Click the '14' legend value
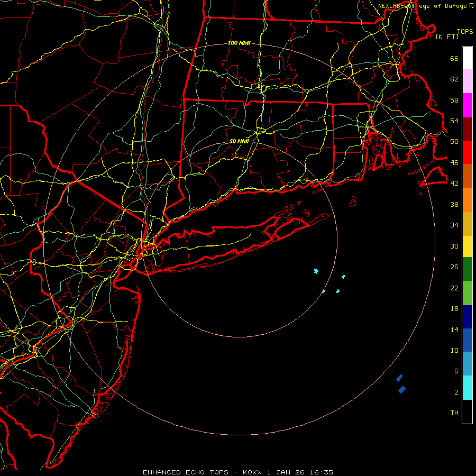Screen dimensions: 476x476 coord(454,329)
